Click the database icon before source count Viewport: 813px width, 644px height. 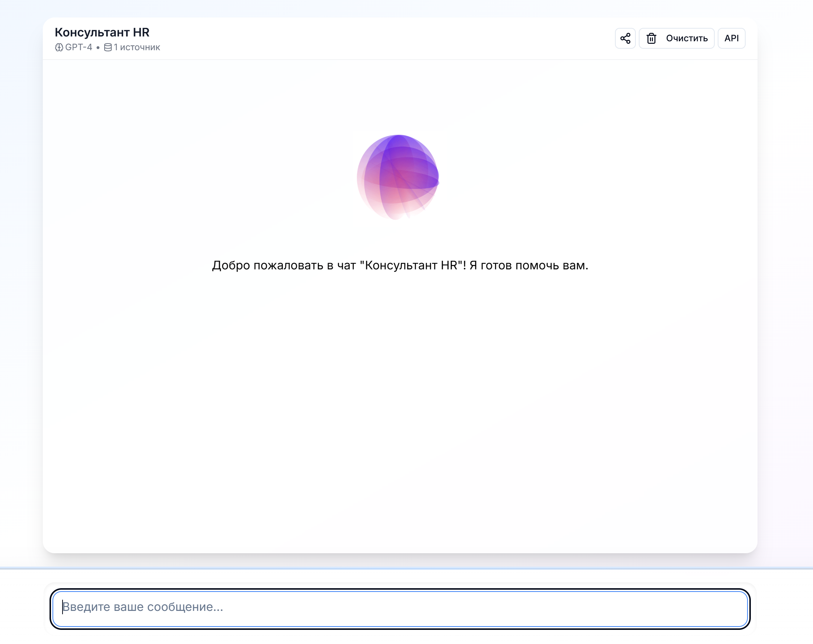coord(108,48)
